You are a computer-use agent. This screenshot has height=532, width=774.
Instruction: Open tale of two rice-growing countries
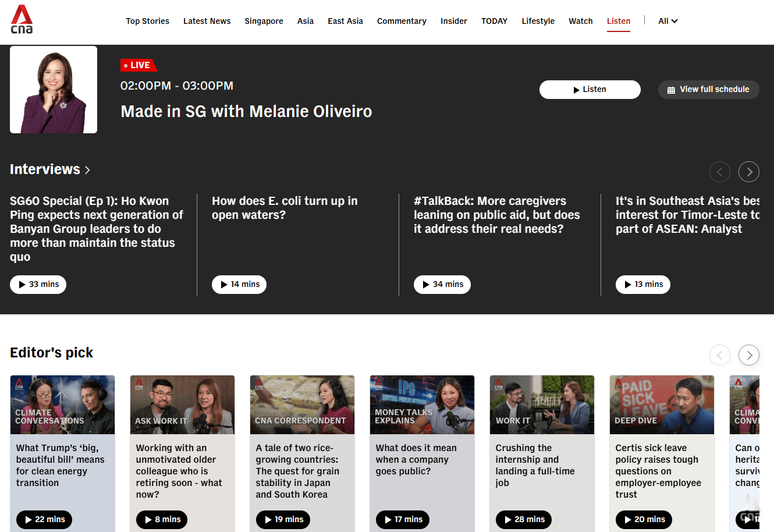298,471
